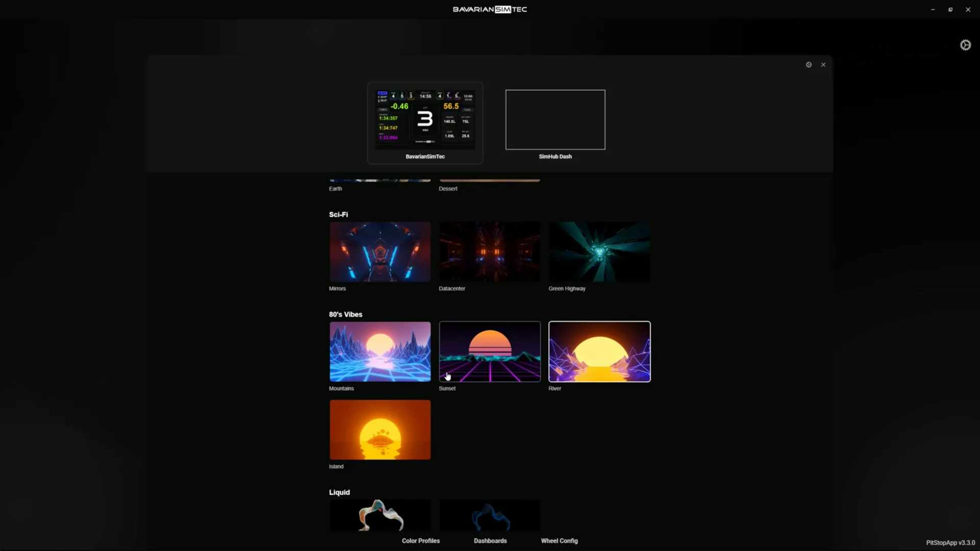
Task: Switch to the Dashboards tab
Action: pyautogui.click(x=490, y=541)
